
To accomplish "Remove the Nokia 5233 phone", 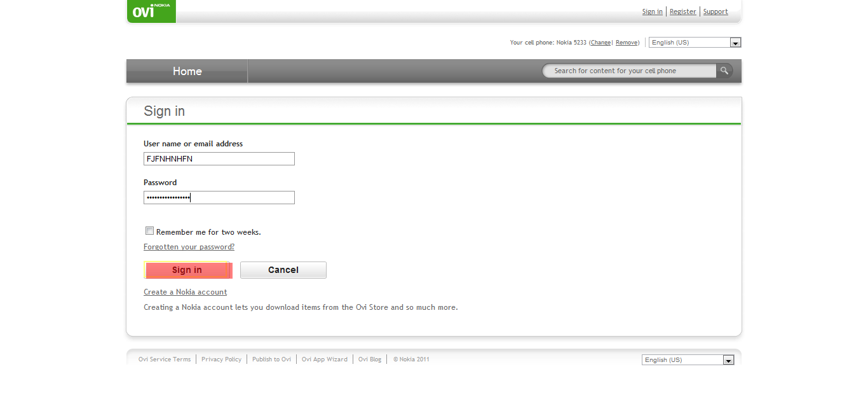I will (627, 42).
